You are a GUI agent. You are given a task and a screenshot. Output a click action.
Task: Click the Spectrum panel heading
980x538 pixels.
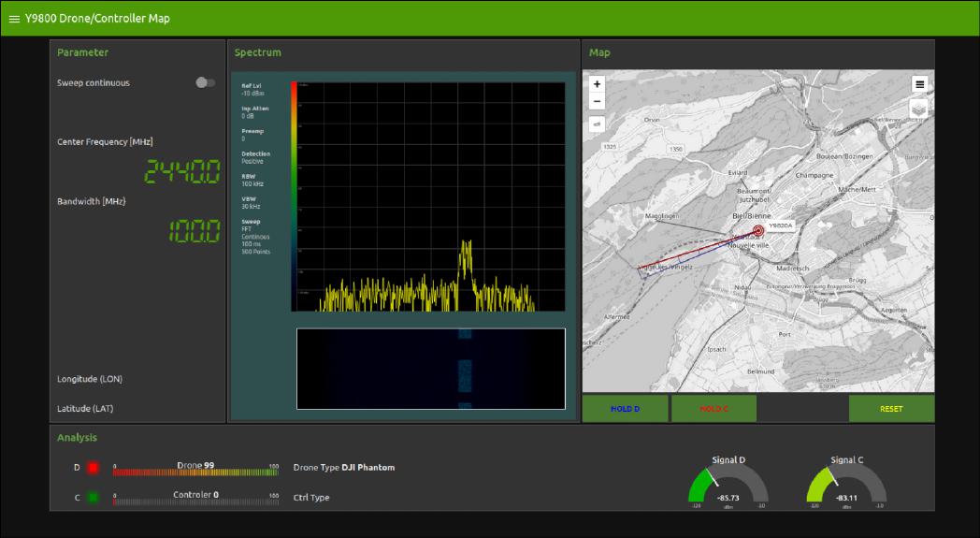coord(257,52)
